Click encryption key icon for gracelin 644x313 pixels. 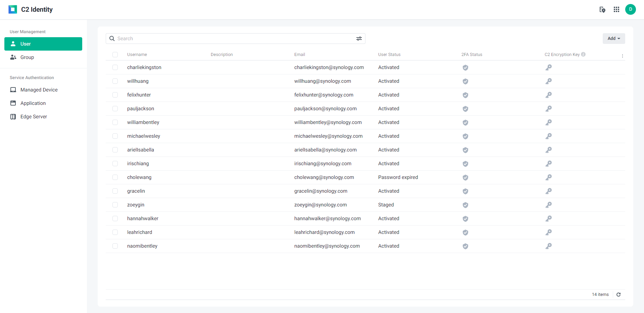(x=549, y=191)
